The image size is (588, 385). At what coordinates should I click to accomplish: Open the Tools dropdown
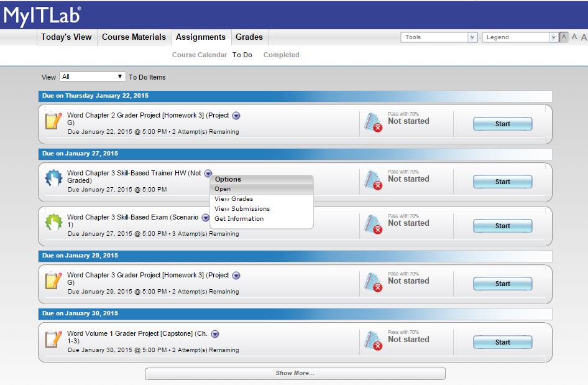click(x=439, y=37)
